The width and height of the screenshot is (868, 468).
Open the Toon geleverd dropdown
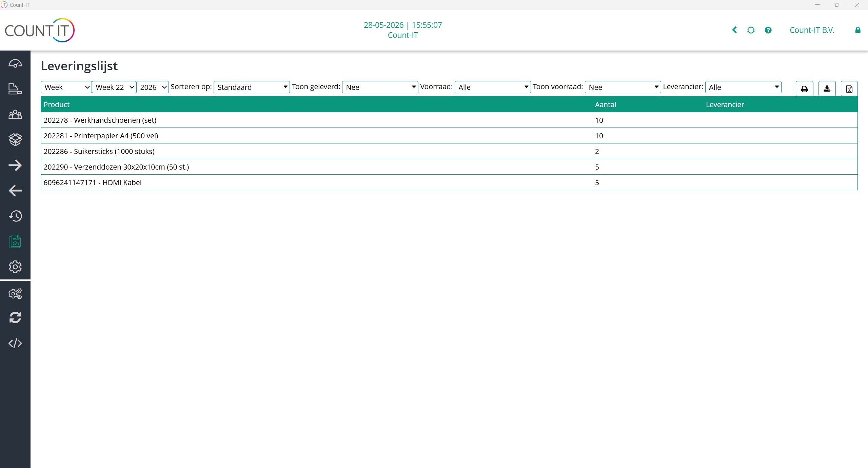pyautogui.click(x=380, y=87)
